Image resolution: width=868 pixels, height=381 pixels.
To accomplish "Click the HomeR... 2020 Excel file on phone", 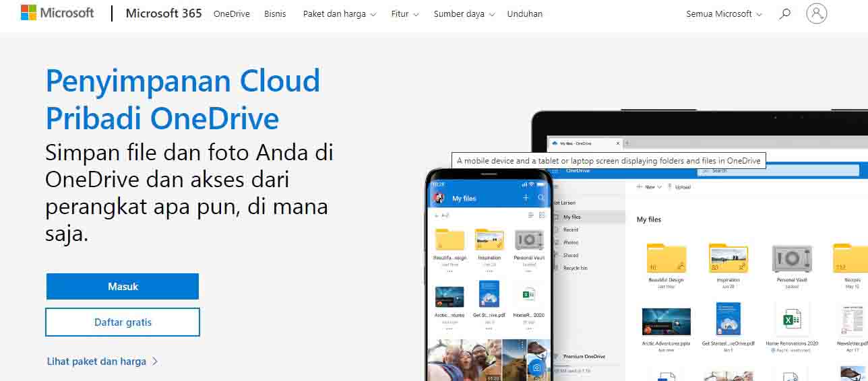I will tap(529, 295).
